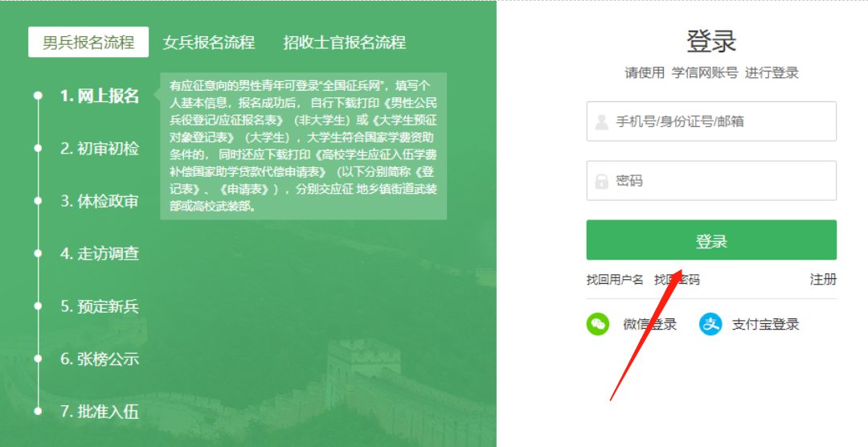Go to the 注册 link

pyautogui.click(x=823, y=280)
